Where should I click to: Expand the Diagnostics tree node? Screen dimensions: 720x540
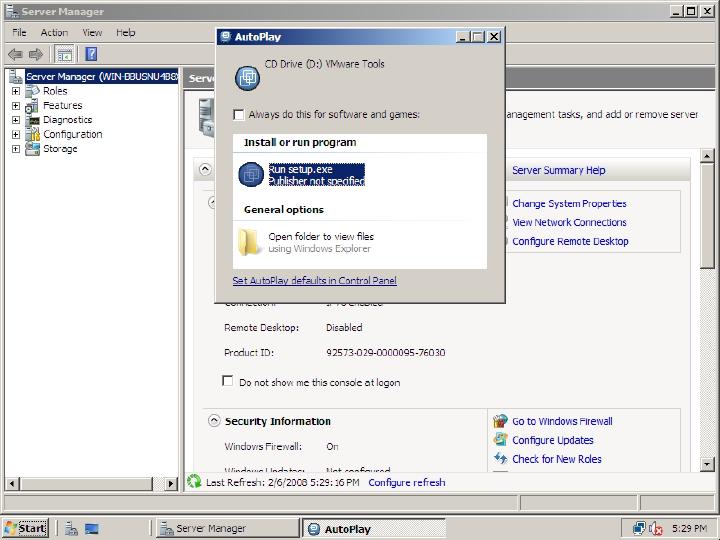pos(16,120)
